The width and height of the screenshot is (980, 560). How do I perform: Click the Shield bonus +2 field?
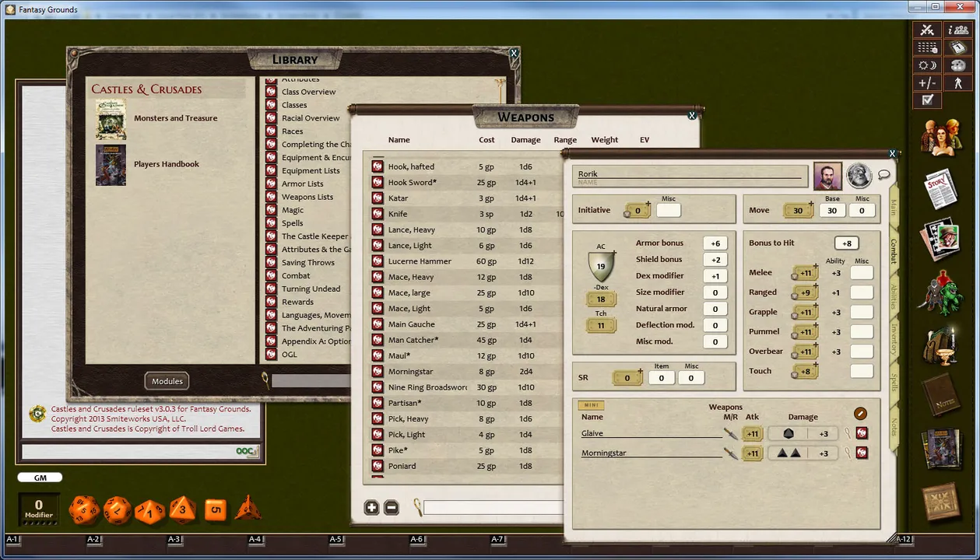pyautogui.click(x=715, y=260)
